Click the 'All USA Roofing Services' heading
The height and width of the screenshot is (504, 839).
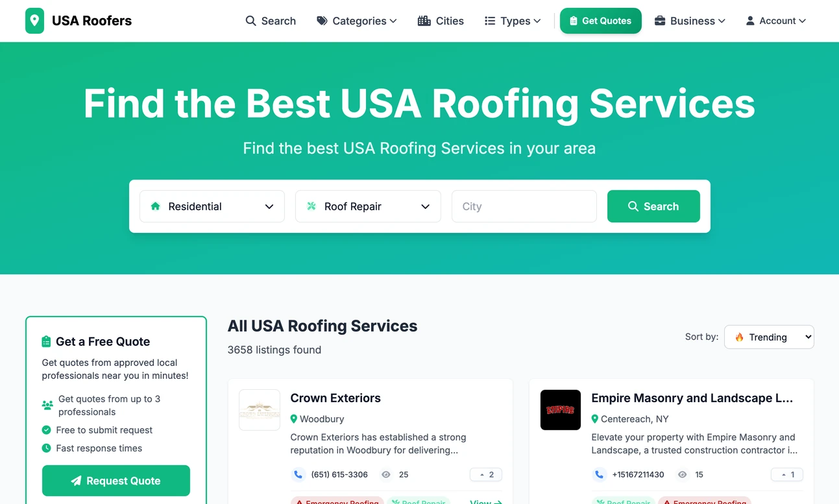point(322,326)
